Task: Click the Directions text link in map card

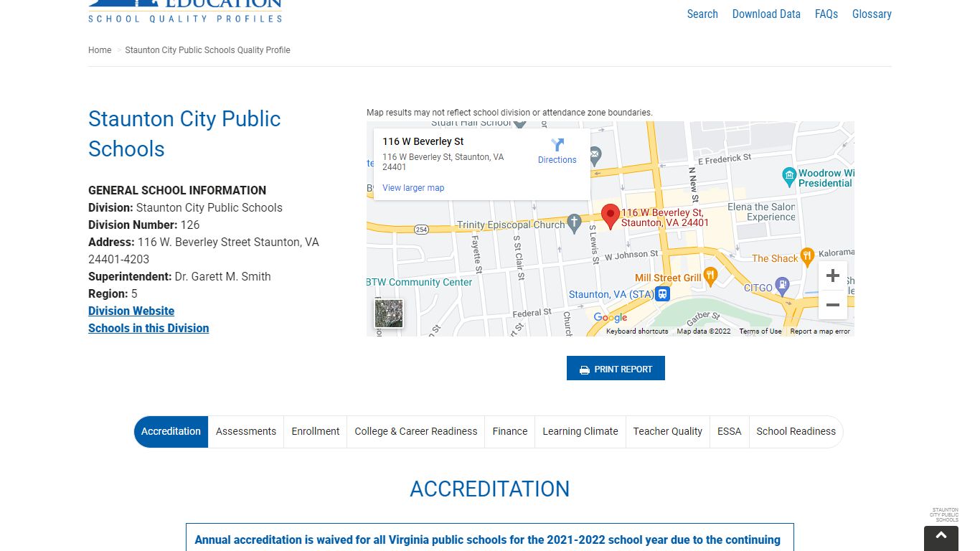Action: (557, 160)
